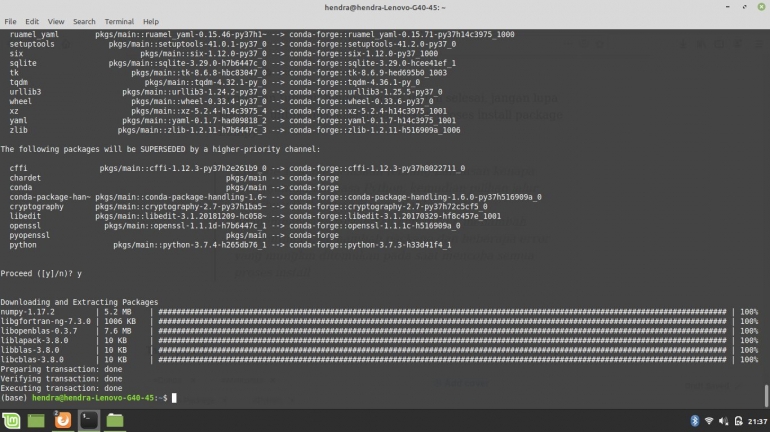
Task: Open the Terminal menu
Action: point(119,22)
